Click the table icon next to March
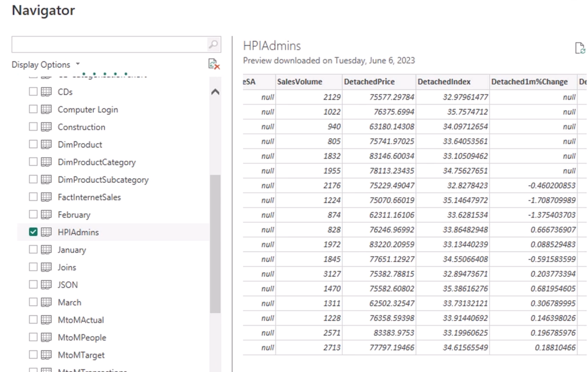 (x=46, y=302)
